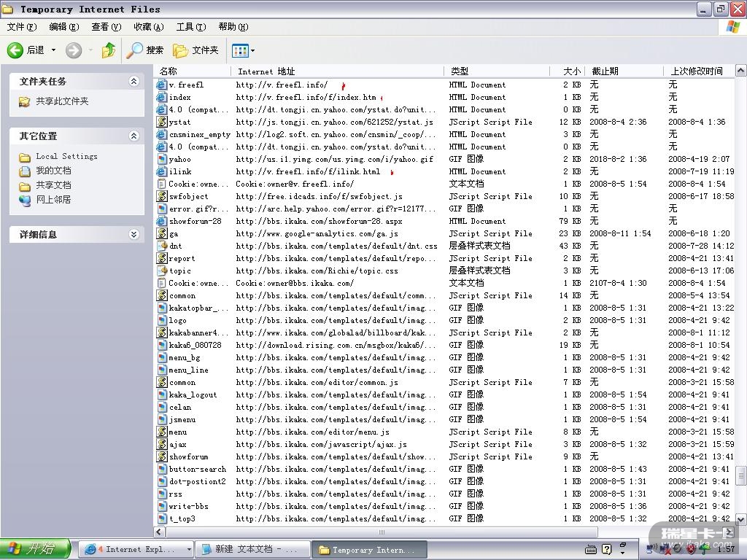
Task: Click the tray help question-mark icon
Action: 606,549
